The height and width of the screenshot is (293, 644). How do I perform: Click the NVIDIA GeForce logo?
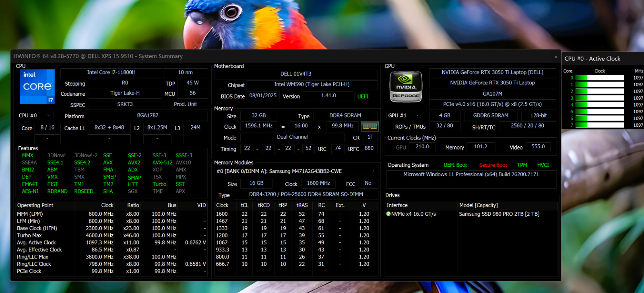coord(406,86)
